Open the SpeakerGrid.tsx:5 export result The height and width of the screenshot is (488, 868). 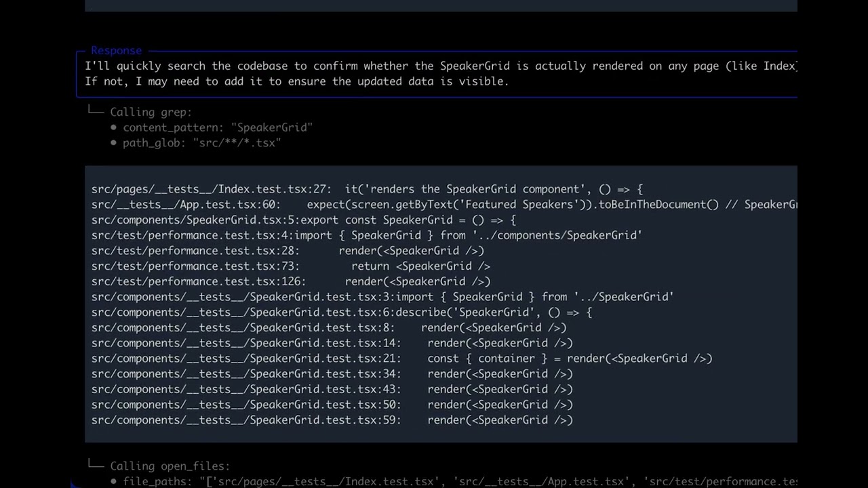[304, 220]
